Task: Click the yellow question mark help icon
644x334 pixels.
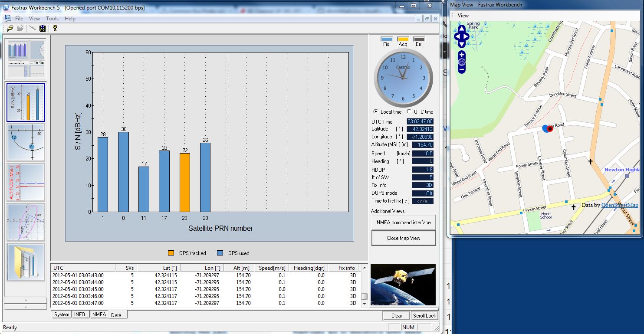Action: (55, 29)
